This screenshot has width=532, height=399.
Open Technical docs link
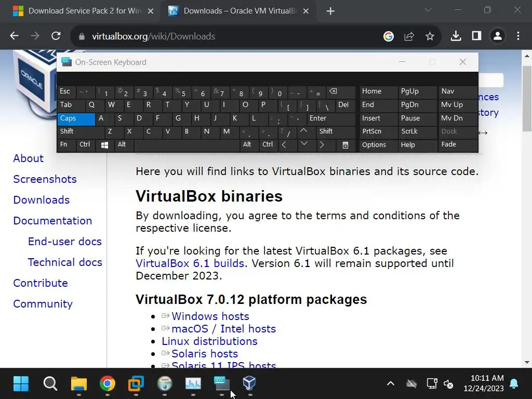(x=65, y=262)
